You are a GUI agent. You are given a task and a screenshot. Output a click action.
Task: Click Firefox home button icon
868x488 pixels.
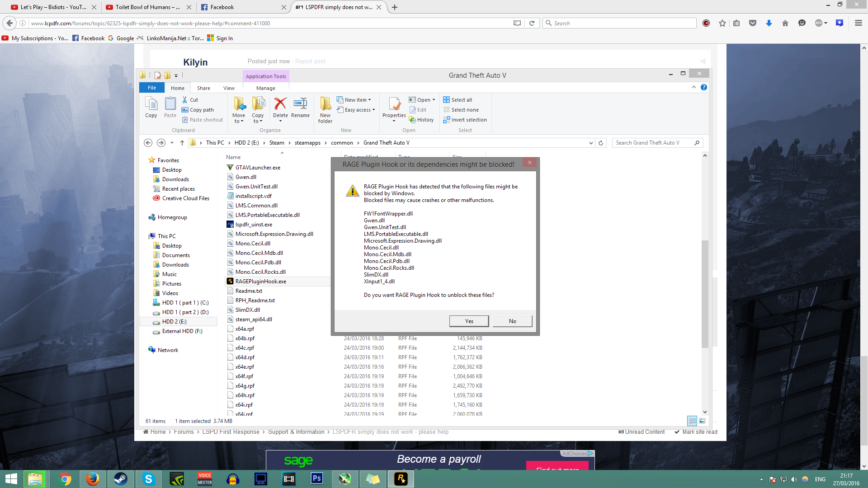[x=785, y=23]
